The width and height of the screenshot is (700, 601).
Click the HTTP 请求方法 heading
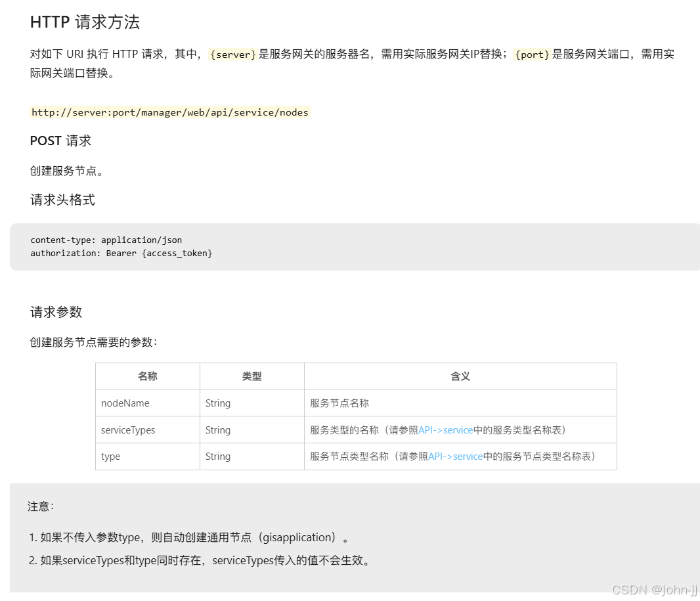[85, 22]
